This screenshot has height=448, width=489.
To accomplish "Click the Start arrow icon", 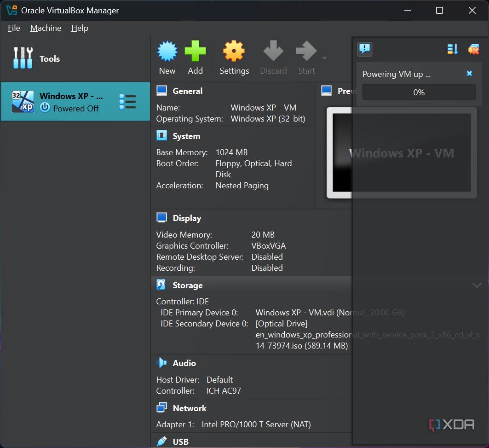I will 306,51.
